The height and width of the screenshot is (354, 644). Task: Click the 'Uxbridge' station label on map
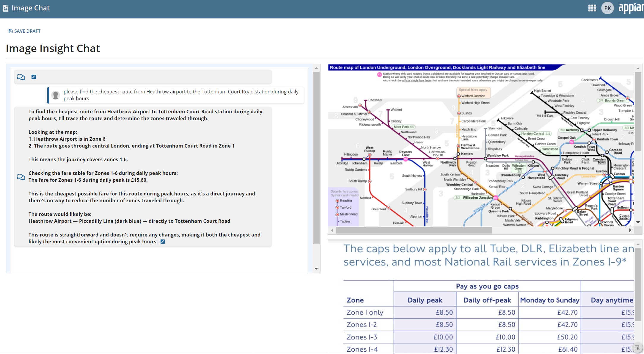(x=342, y=163)
